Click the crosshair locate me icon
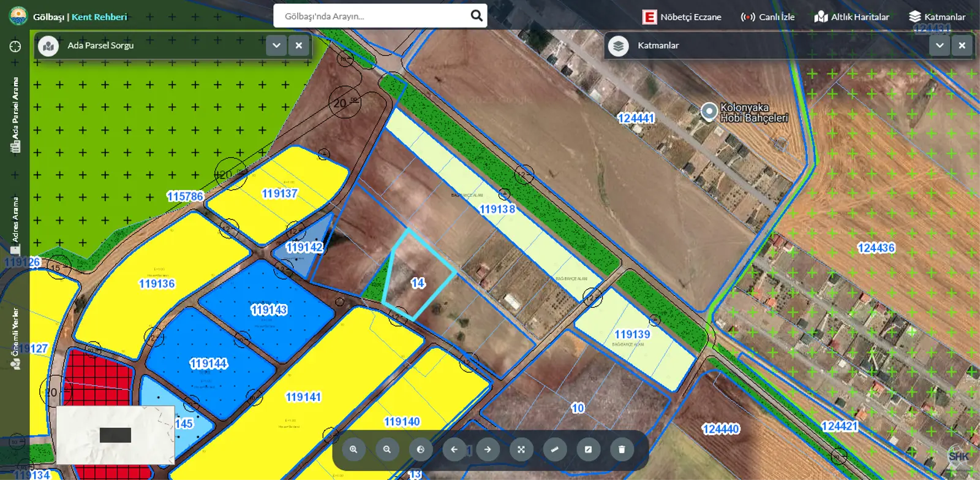 15,47
